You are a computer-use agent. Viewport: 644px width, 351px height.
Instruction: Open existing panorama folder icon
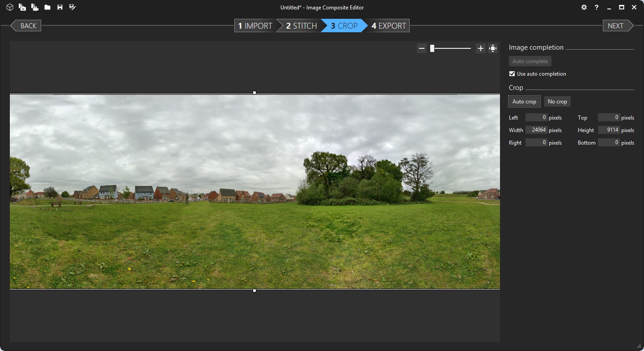(x=47, y=7)
